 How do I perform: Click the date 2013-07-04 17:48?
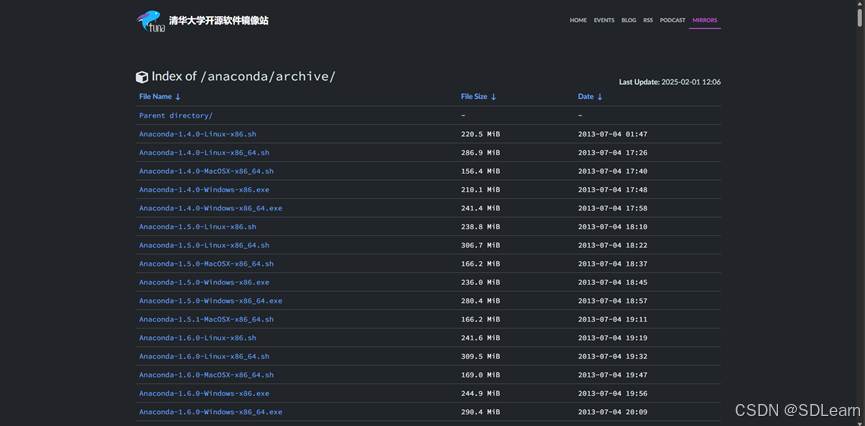(612, 189)
